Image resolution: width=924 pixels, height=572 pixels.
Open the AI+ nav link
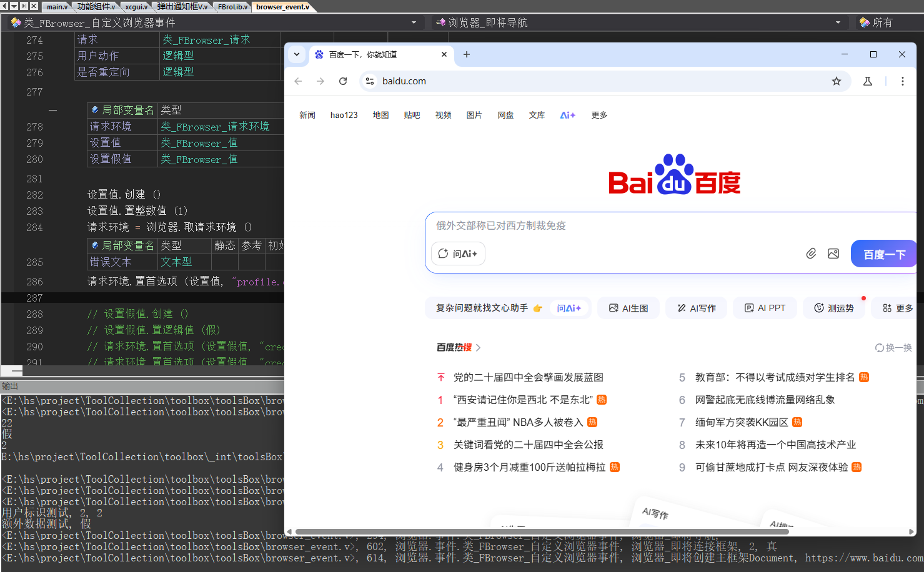click(568, 115)
